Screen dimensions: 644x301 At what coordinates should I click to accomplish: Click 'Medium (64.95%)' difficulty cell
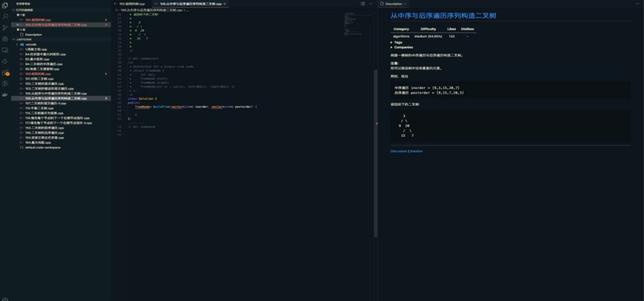(x=428, y=36)
